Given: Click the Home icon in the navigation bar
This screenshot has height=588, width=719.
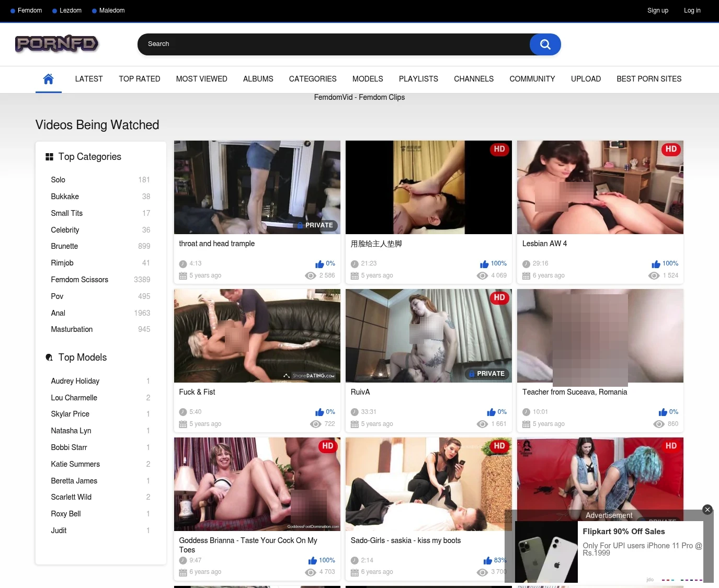Looking at the screenshot, I should coord(48,79).
